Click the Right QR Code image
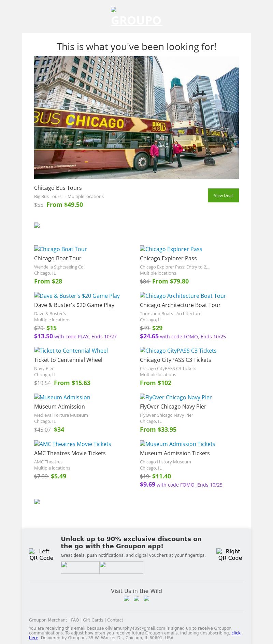The image size is (273, 644). 230,554
